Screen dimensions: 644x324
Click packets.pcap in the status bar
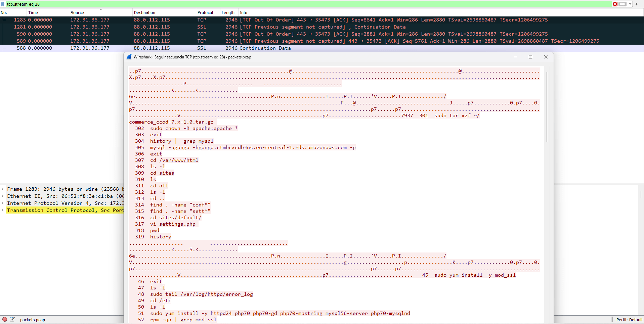[x=32, y=320]
